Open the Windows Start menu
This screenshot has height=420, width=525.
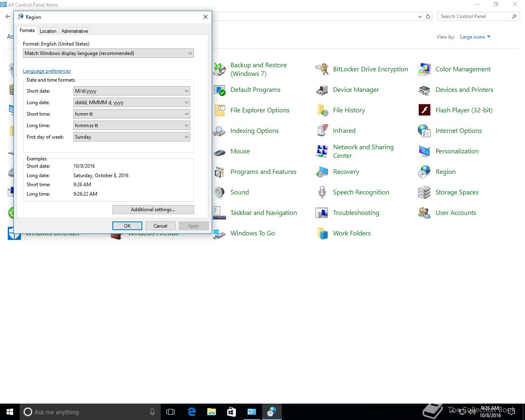click(10, 412)
